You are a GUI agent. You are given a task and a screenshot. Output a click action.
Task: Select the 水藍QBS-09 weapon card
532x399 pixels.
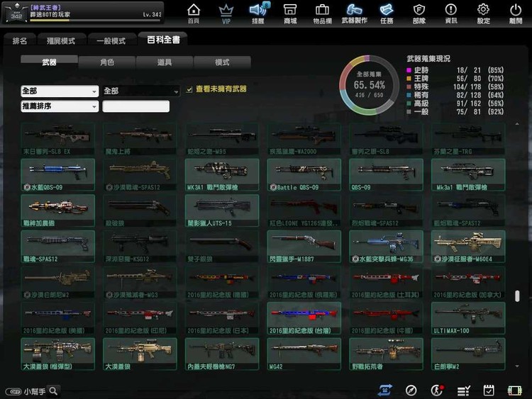[x=57, y=175]
